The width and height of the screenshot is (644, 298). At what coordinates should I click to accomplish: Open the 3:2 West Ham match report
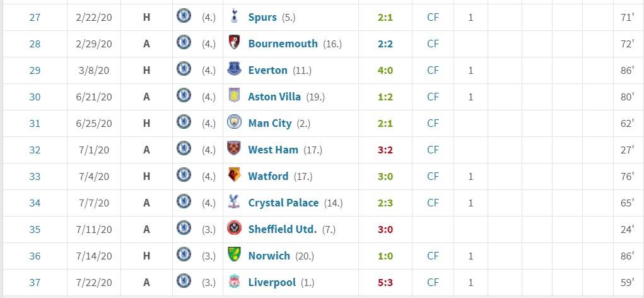pyautogui.click(x=385, y=150)
